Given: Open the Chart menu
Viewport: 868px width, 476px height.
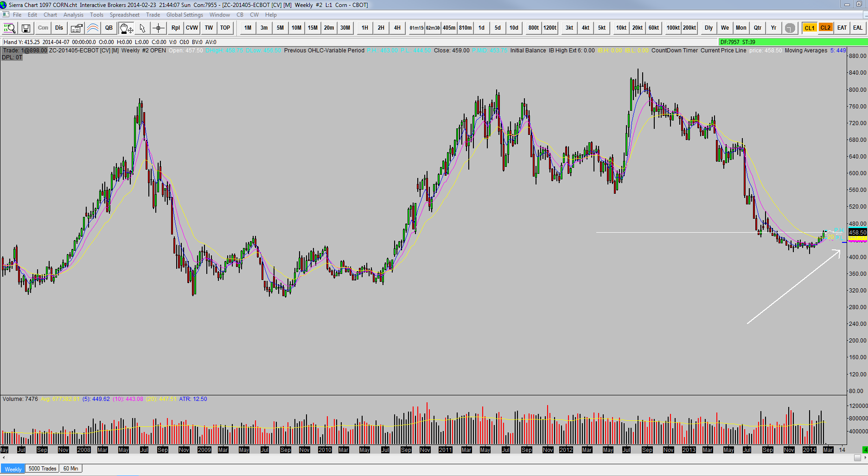Looking at the screenshot, I should (51, 15).
